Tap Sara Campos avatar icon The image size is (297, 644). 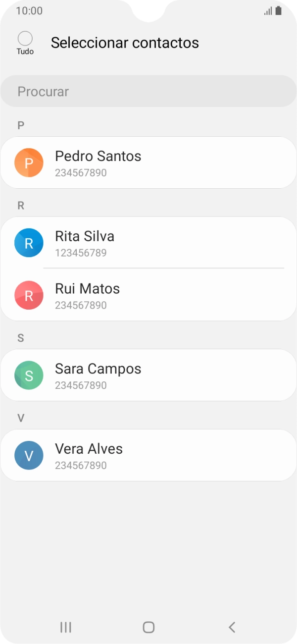(x=29, y=376)
